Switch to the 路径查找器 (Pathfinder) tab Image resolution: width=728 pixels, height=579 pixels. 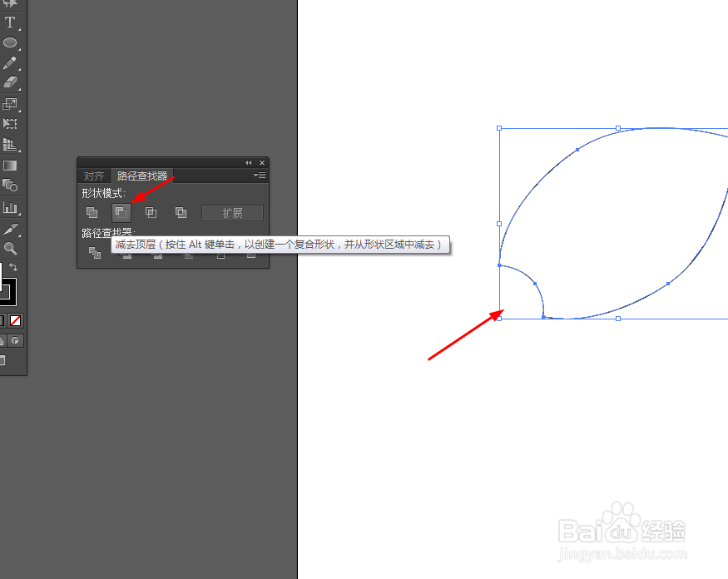[x=142, y=176]
